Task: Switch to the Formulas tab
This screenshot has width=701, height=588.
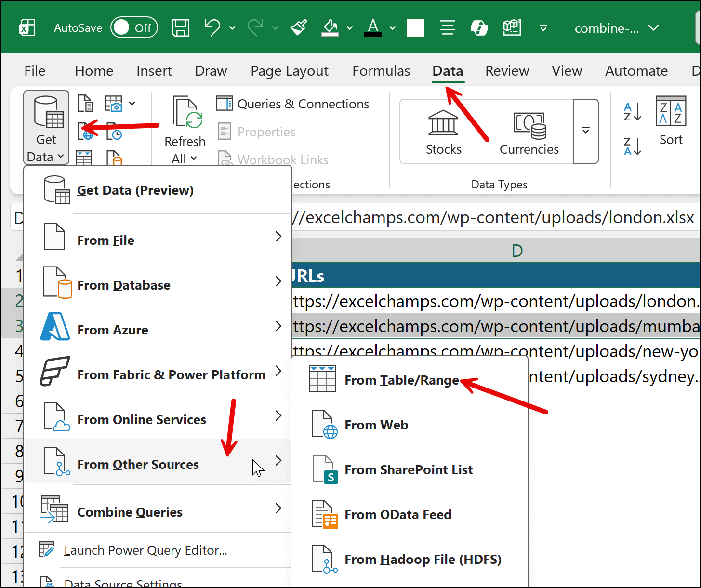Action: click(x=381, y=71)
